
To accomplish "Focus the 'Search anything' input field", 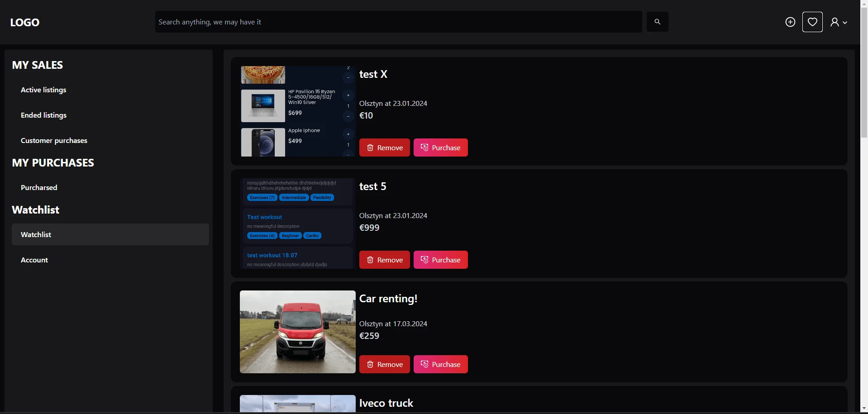I will pyautogui.click(x=398, y=22).
